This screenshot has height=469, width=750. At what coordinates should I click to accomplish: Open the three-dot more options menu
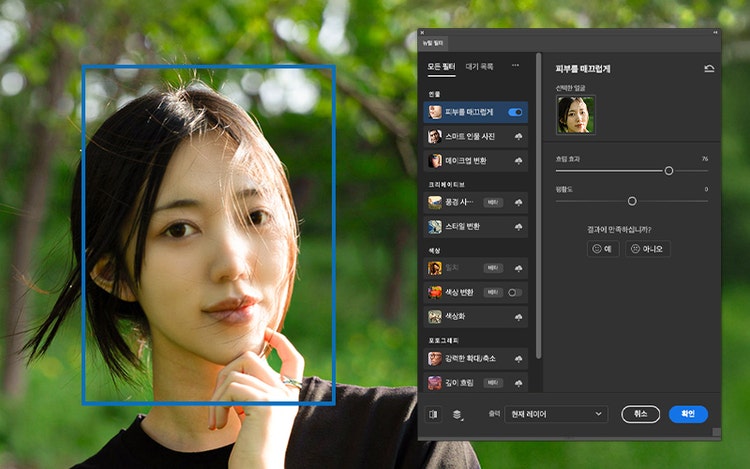[515, 65]
